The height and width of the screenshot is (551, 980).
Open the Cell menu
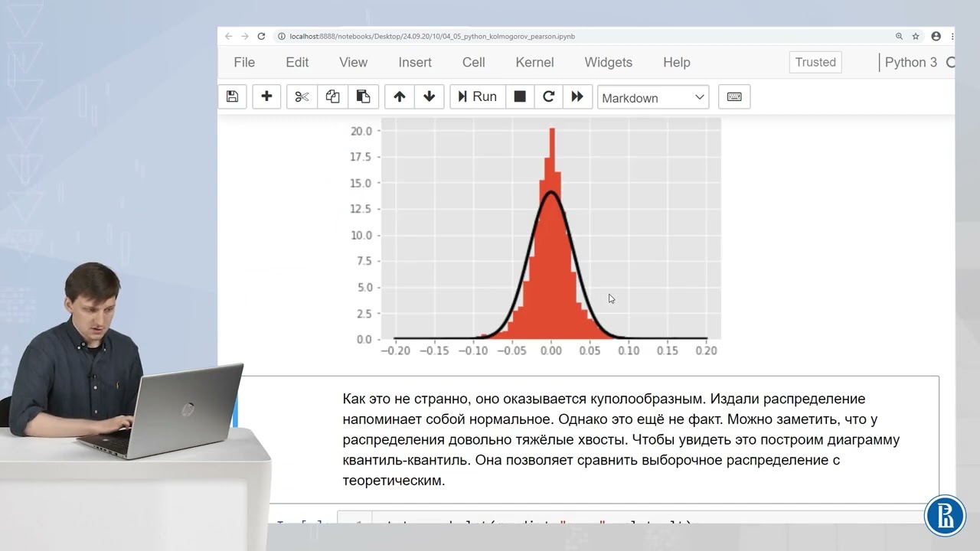point(474,62)
